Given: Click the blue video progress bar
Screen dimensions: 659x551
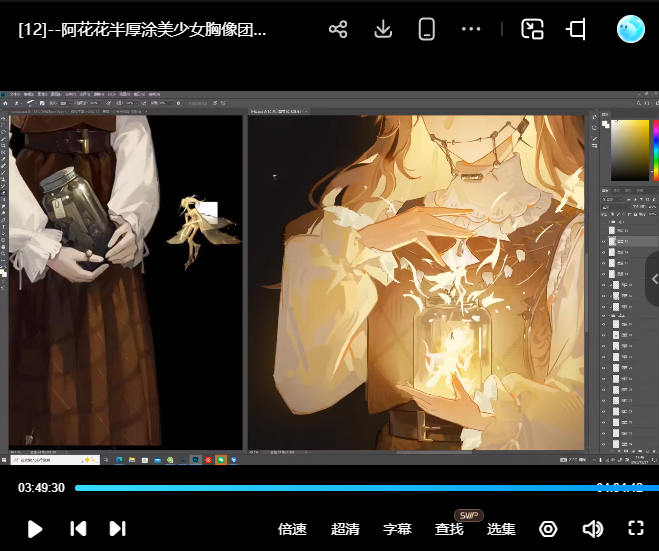Looking at the screenshot, I should coord(330,488).
